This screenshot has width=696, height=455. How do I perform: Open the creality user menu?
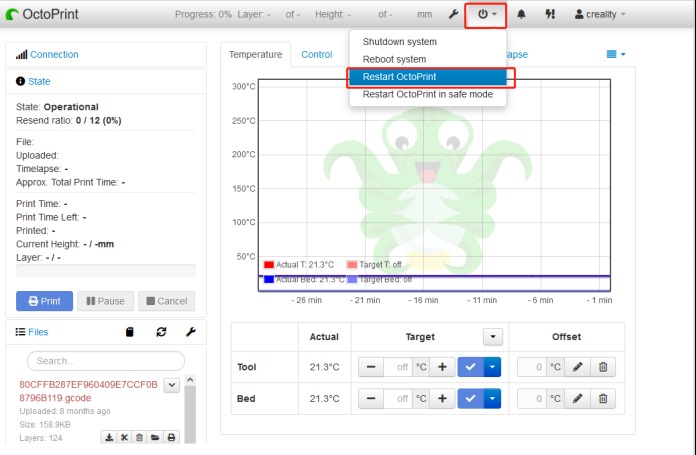tap(600, 14)
